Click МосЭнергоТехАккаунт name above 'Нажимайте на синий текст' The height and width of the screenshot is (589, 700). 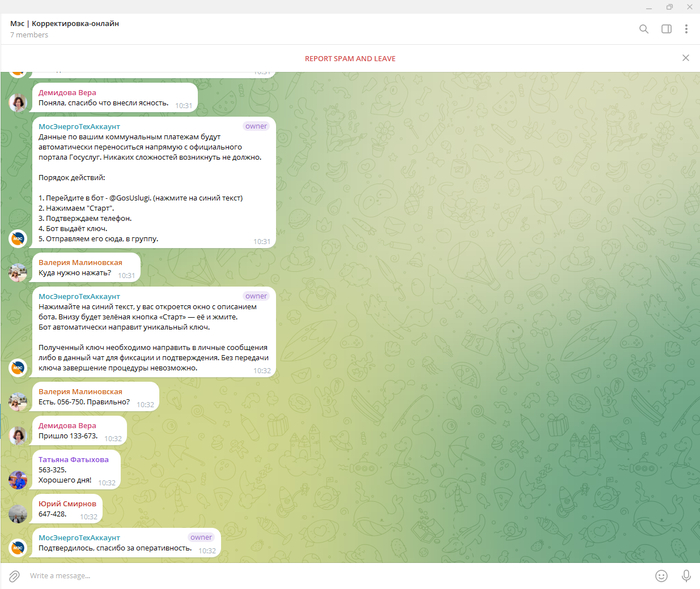[79, 297]
